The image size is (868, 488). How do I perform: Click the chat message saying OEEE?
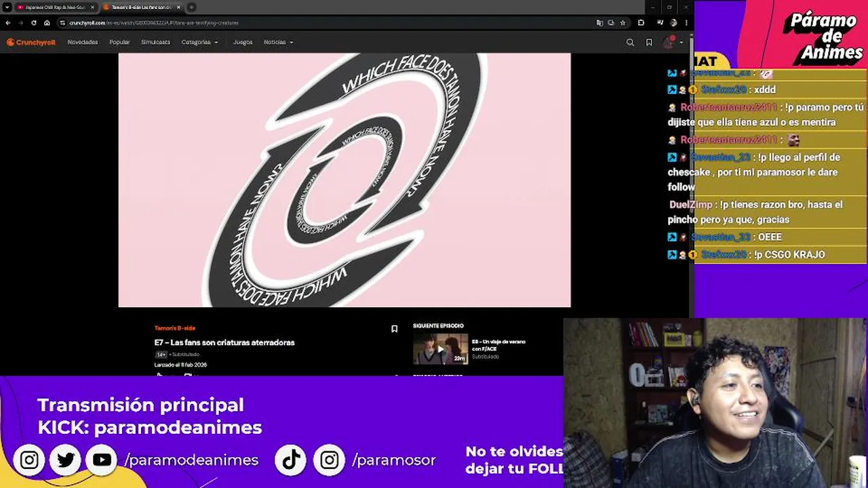pos(770,237)
